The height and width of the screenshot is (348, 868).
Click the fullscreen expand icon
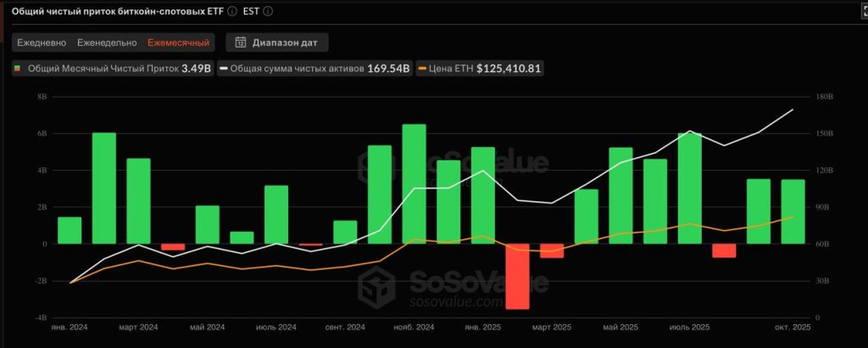click(x=864, y=12)
